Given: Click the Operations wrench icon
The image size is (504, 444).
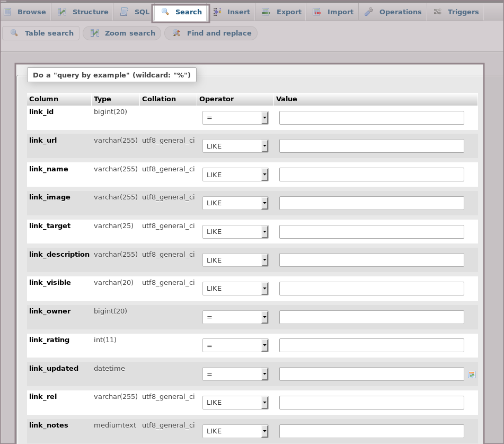Looking at the screenshot, I should [369, 12].
